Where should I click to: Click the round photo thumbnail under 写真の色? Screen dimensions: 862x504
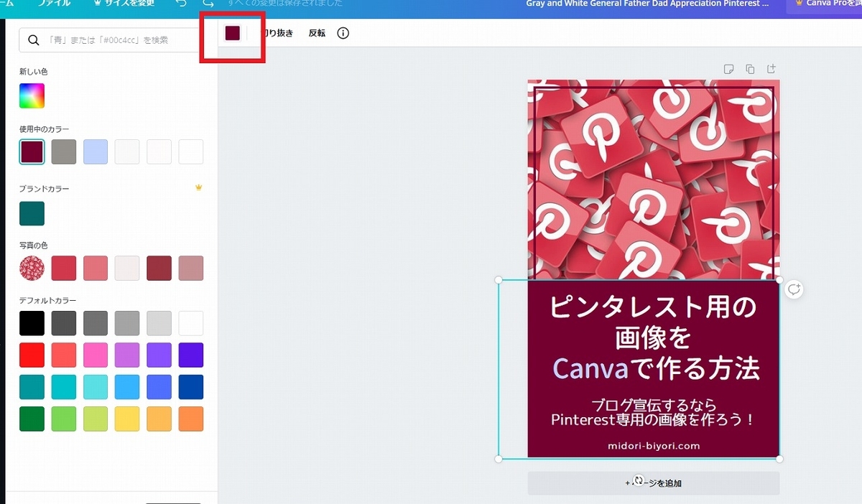tap(32, 268)
